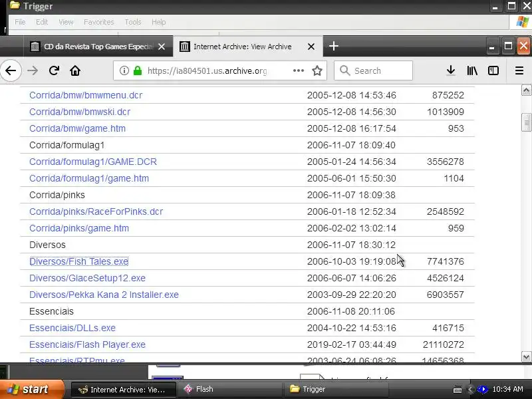Download Essenciais/Flash Player.exe
This screenshot has height=399, width=532.
click(x=87, y=344)
